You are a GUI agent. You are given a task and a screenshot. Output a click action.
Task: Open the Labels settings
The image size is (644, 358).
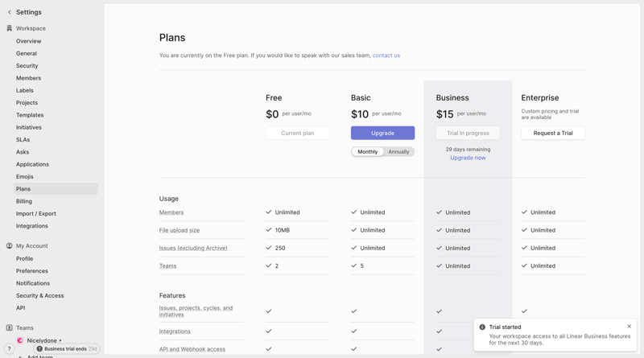tap(25, 90)
